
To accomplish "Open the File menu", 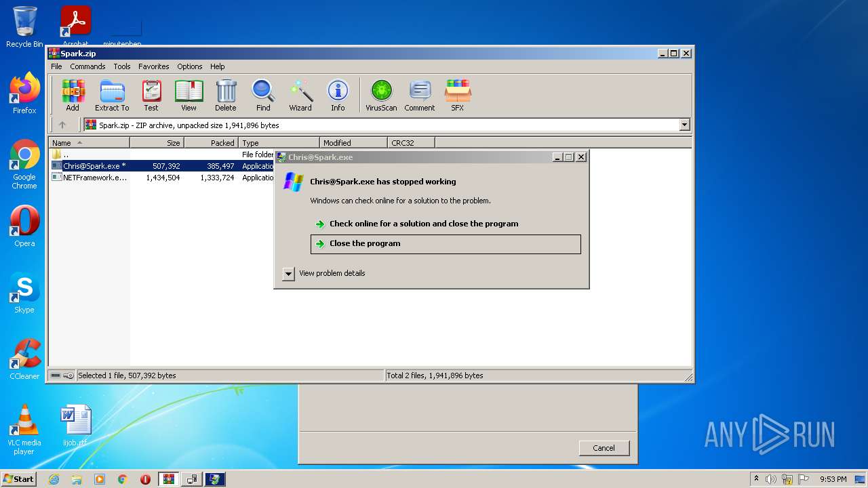I will (56, 66).
